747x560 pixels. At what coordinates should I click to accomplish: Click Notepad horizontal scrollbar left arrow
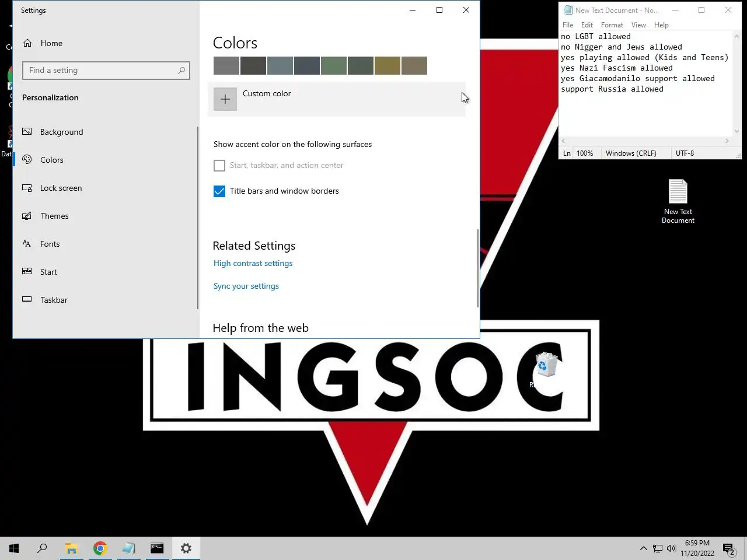click(563, 141)
